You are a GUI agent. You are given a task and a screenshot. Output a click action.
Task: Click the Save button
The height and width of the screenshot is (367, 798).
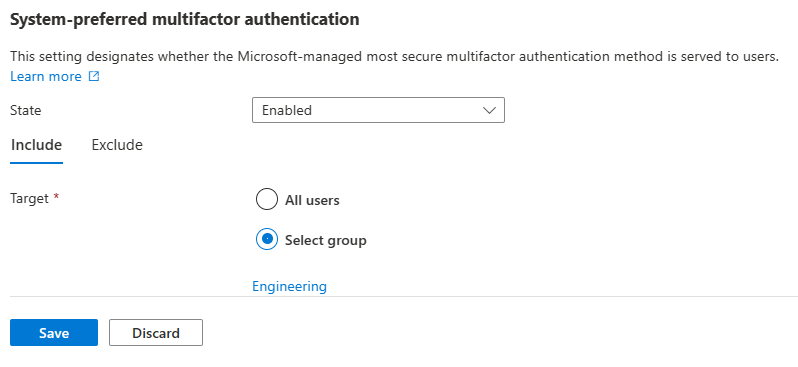point(54,332)
